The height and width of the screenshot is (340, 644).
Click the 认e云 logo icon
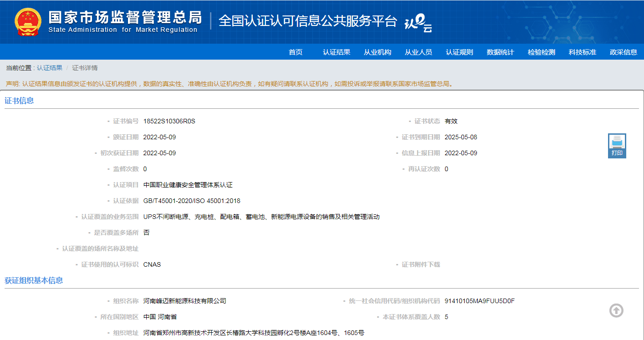(418, 23)
